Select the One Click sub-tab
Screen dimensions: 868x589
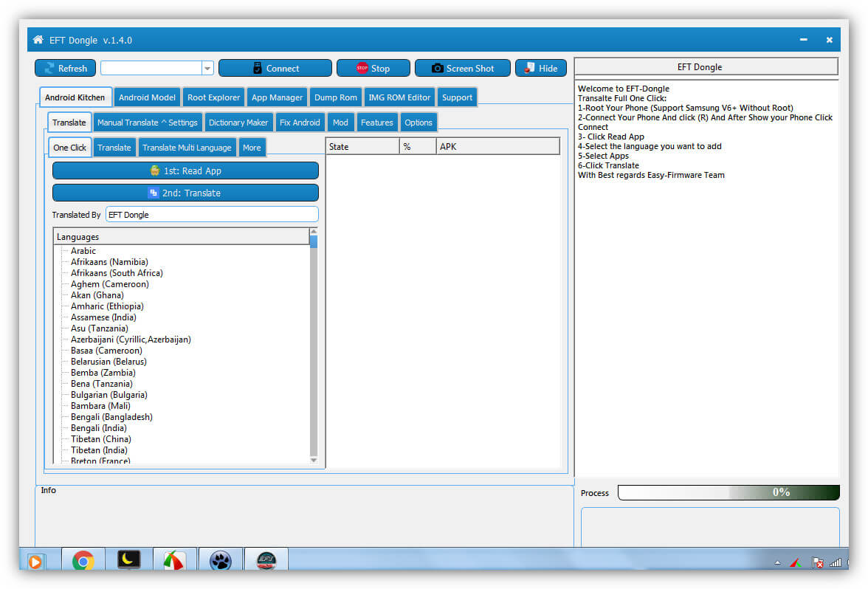click(x=69, y=148)
